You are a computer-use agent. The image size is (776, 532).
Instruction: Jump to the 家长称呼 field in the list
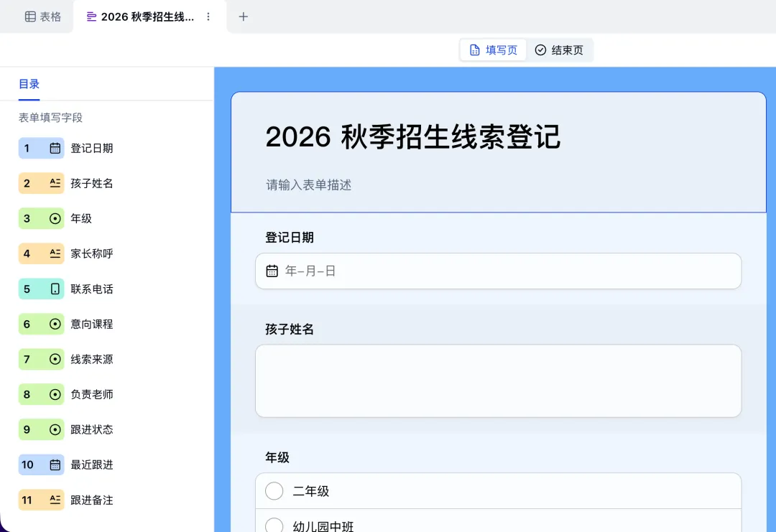[x=92, y=253]
